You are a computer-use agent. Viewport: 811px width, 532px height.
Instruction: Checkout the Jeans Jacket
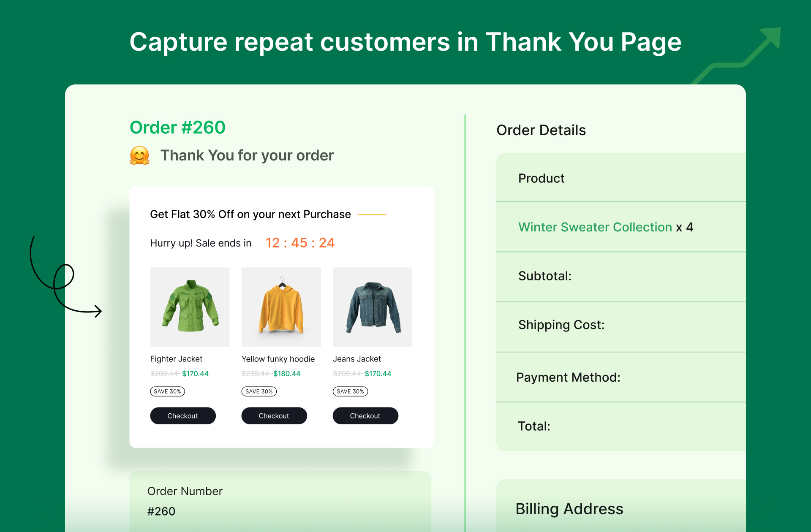[x=365, y=416]
